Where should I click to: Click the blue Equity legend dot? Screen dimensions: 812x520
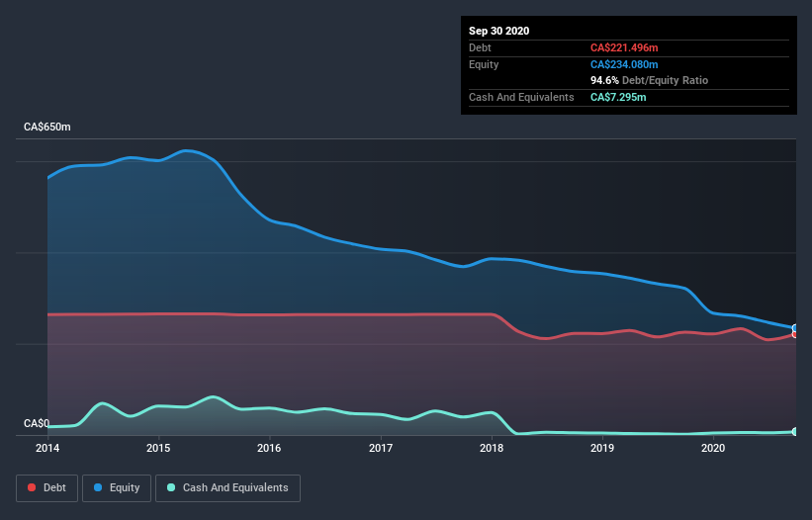tap(98, 487)
